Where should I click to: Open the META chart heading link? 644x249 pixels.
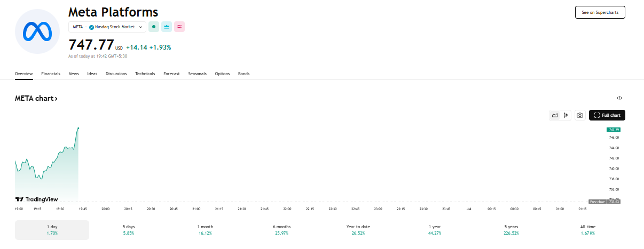(36, 99)
